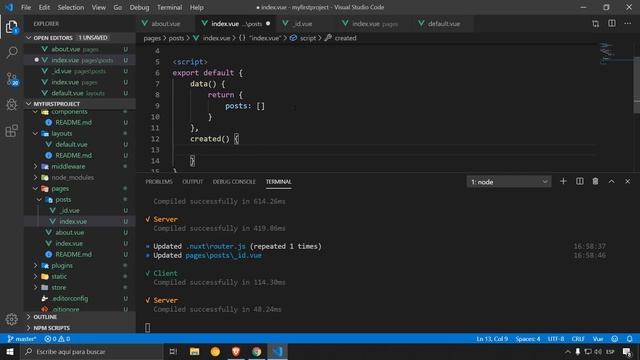This screenshot has width=640, height=360.
Task: Open Brave browser from taskbar
Action: point(236,351)
